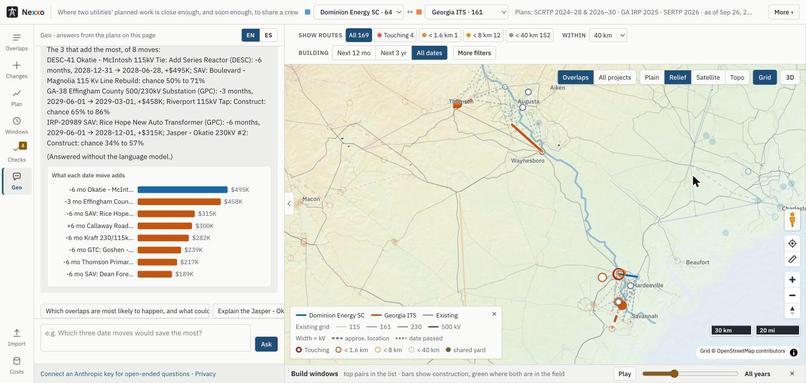Image resolution: width=806 pixels, height=383 pixels.
Task: Click the blue '-6 mo Okatie - McInt...' bar
Action: [x=182, y=190]
